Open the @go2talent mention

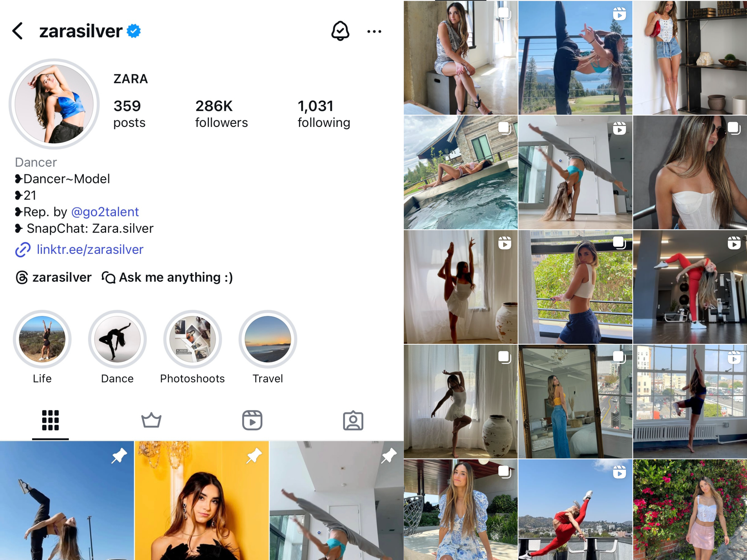click(105, 212)
